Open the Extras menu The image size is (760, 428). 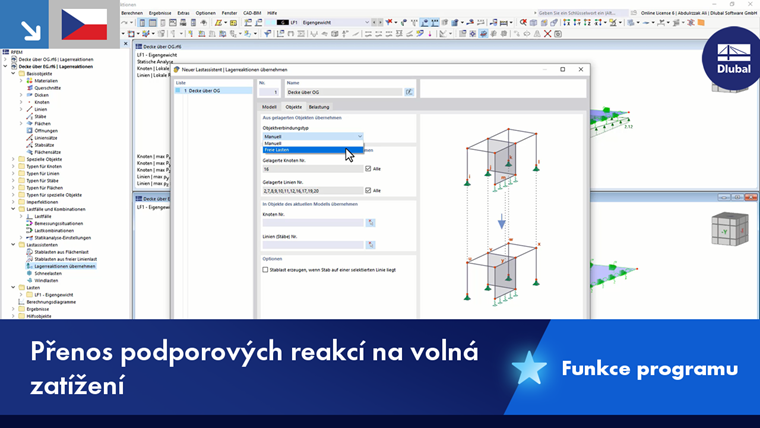click(183, 13)
